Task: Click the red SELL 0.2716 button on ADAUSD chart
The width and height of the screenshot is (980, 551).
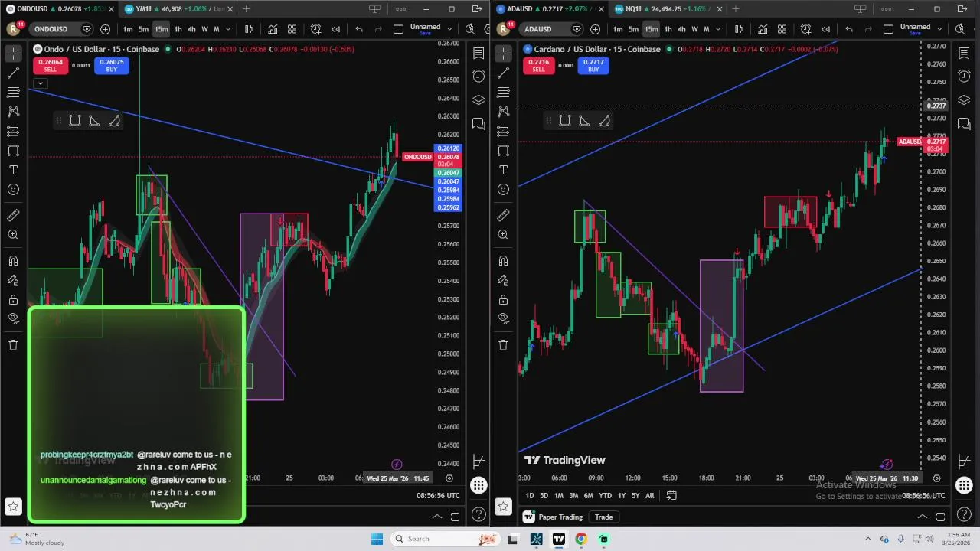Action: [538, 65]
